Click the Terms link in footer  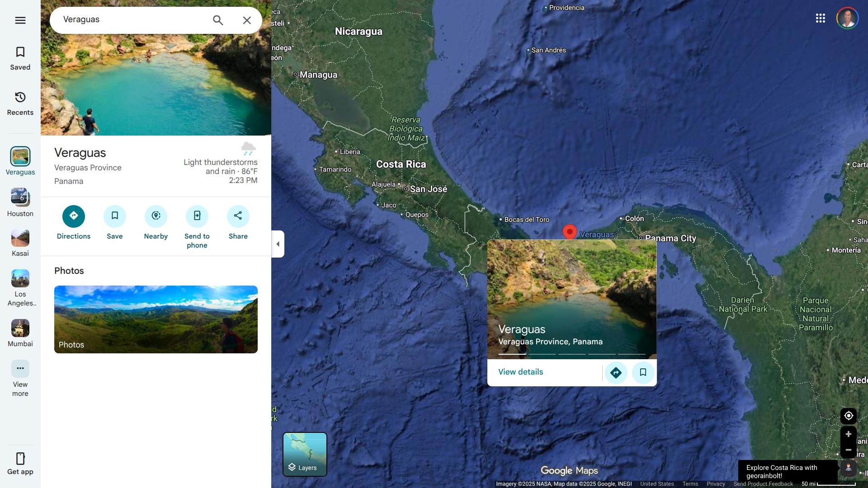coord(690,484)
